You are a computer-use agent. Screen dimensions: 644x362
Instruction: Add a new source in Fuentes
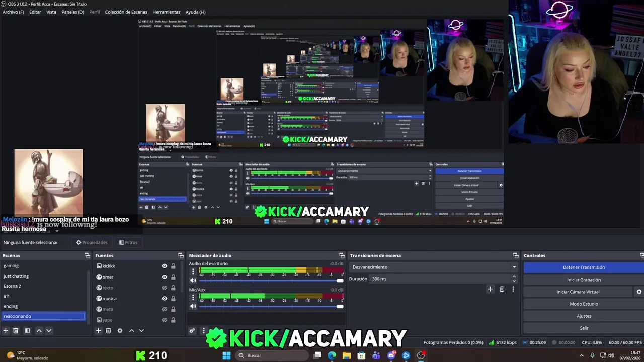(x=99, y=330)
